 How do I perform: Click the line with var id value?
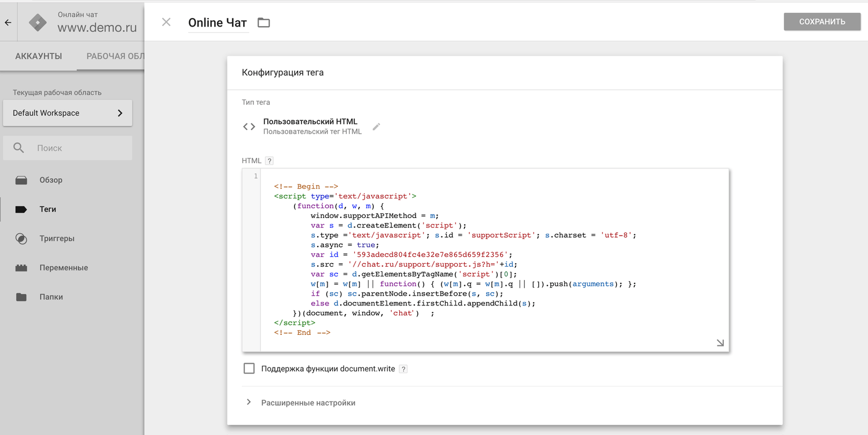411,255
